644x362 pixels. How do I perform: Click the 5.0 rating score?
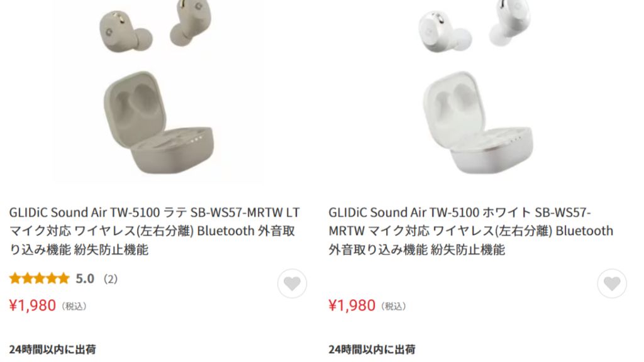point(85,279)
